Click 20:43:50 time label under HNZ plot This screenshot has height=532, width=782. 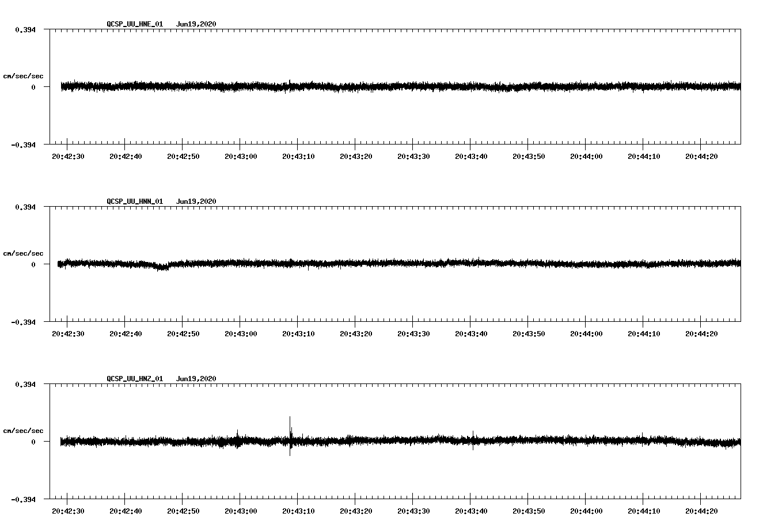pos(529,511)
